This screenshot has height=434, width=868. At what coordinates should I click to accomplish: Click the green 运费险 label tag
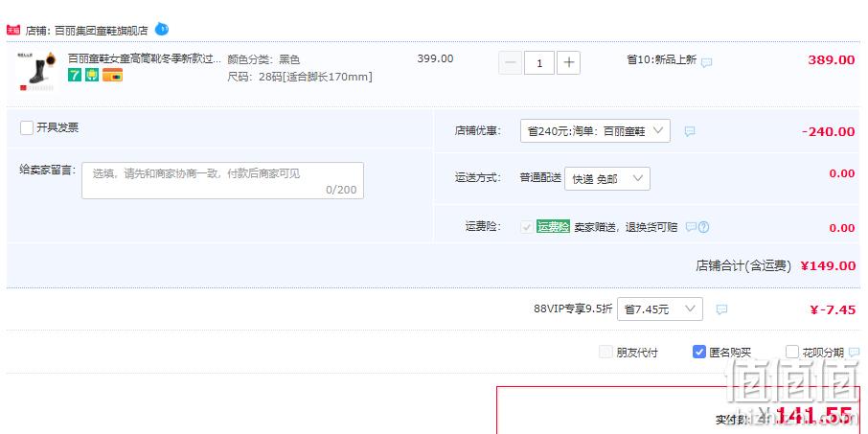tap(553, 227)
